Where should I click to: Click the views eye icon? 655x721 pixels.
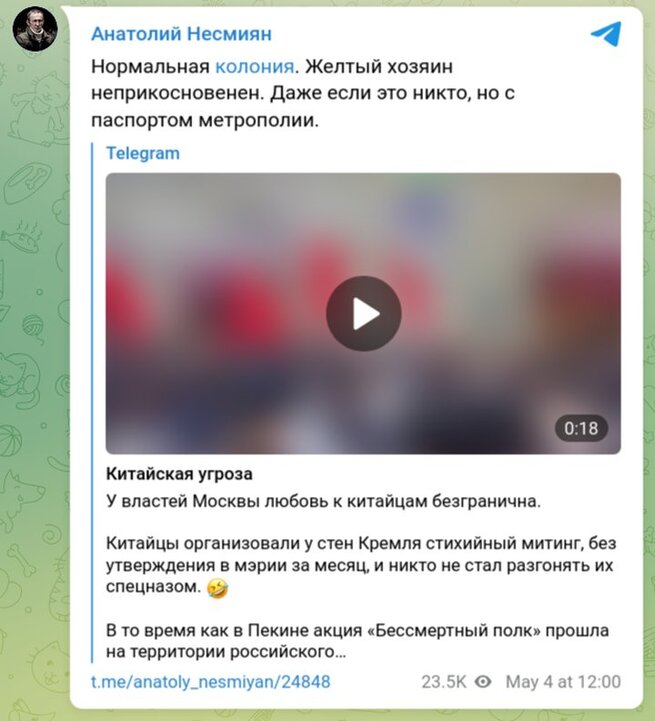(x=483, y=681)
